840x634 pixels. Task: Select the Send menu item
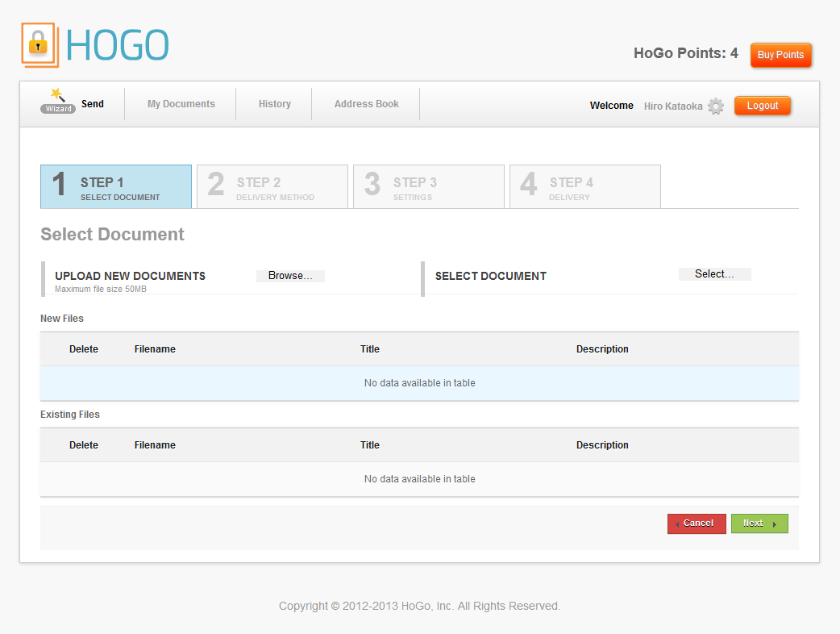pos(93,104)
